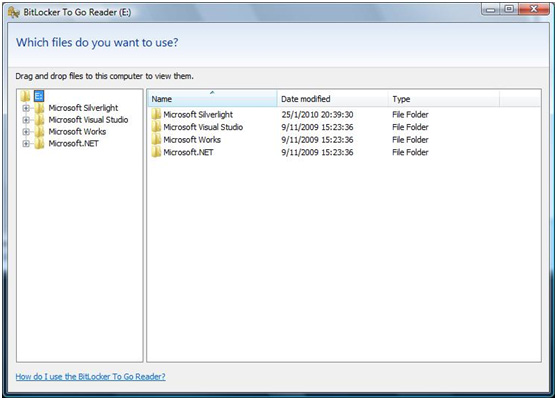Expand the Microsoft Silverlight tree node
The width and height of the screenshot is (557, 400).
point(26,108)
